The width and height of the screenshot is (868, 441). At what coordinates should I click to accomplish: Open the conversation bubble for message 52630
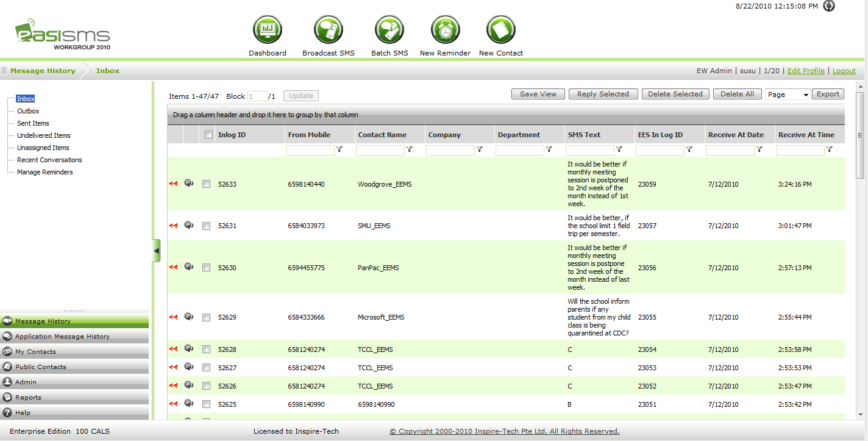point(189,267)
